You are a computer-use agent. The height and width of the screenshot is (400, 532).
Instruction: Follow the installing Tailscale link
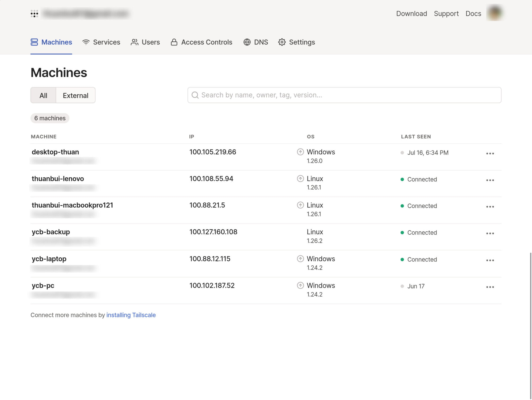[131, 315]
